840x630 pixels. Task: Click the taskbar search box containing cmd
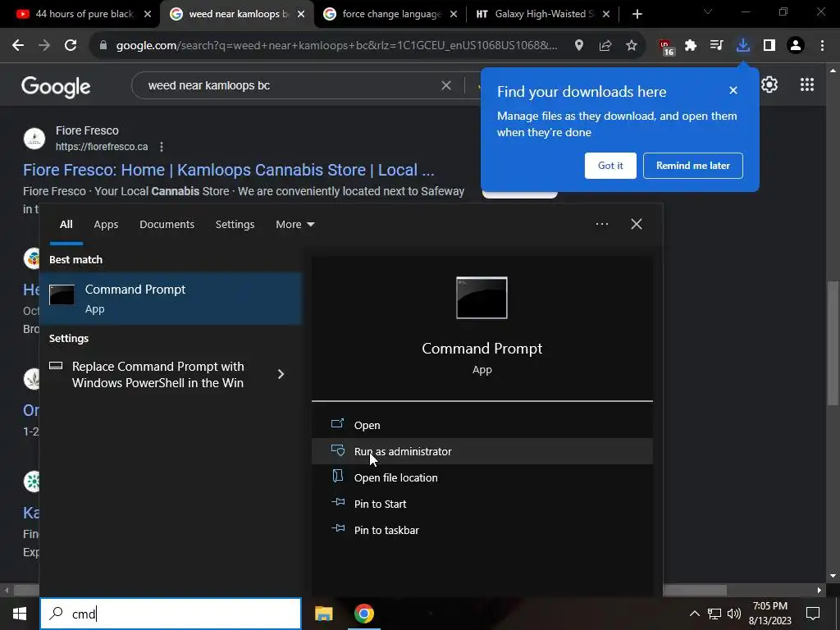[171, 614]
